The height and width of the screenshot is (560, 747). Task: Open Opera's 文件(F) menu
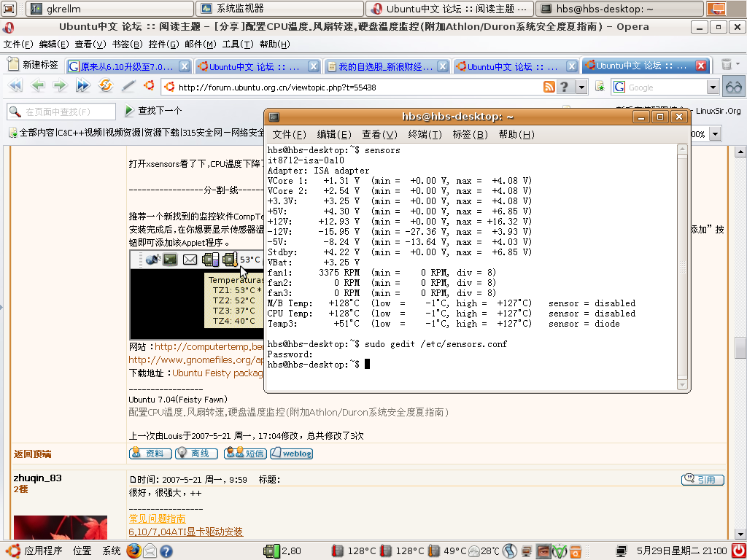[18, 44]
